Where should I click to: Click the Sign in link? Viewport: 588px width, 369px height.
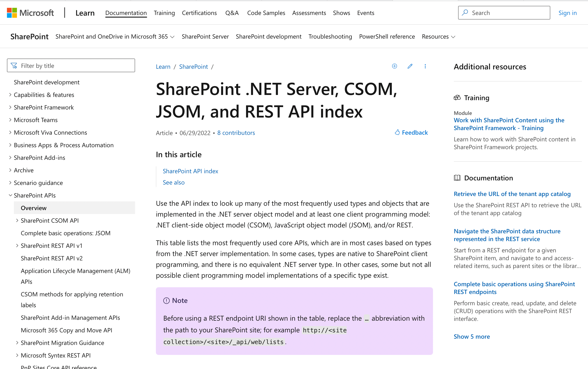(567, 13)
